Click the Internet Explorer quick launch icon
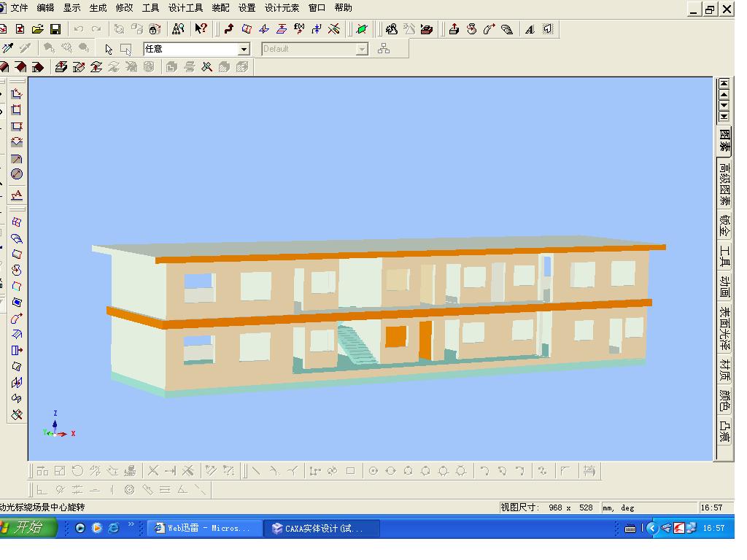 (x=113, y=528)
